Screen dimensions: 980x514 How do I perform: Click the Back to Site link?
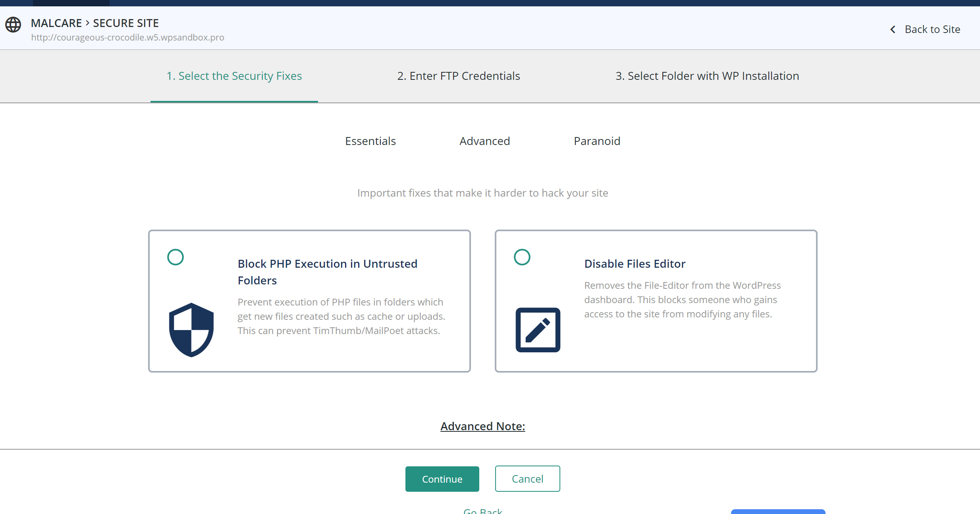pos(932,29)
